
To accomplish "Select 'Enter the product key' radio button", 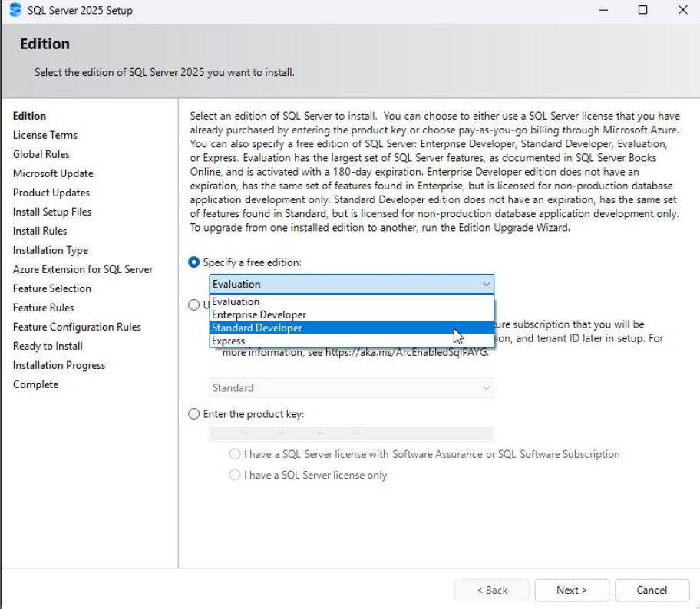I will [193, 414].
